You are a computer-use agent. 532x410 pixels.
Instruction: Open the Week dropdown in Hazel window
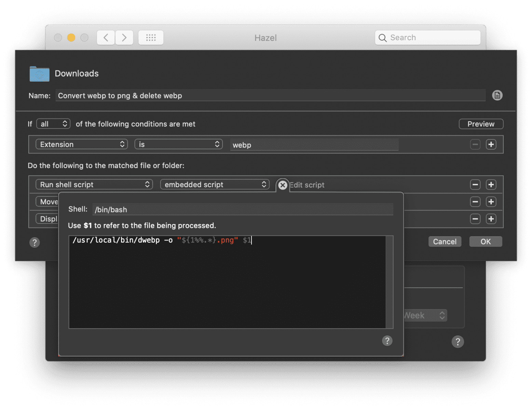425,315
